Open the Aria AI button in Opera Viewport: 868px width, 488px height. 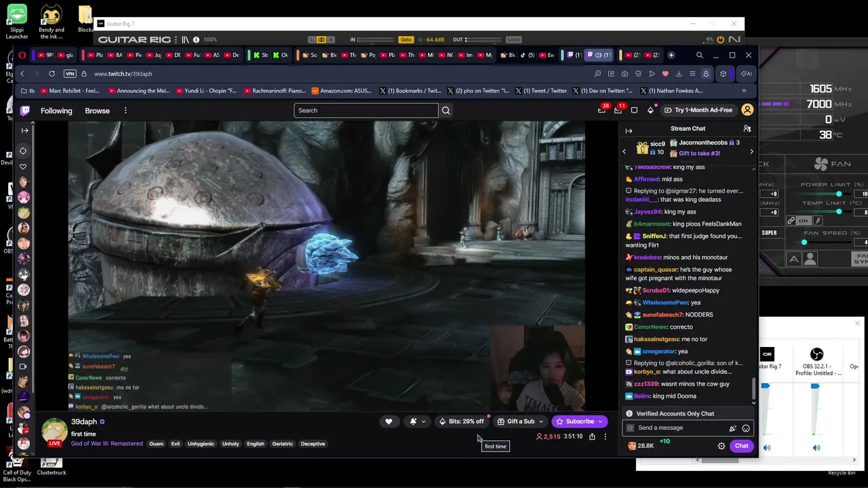tap(746, 73)
